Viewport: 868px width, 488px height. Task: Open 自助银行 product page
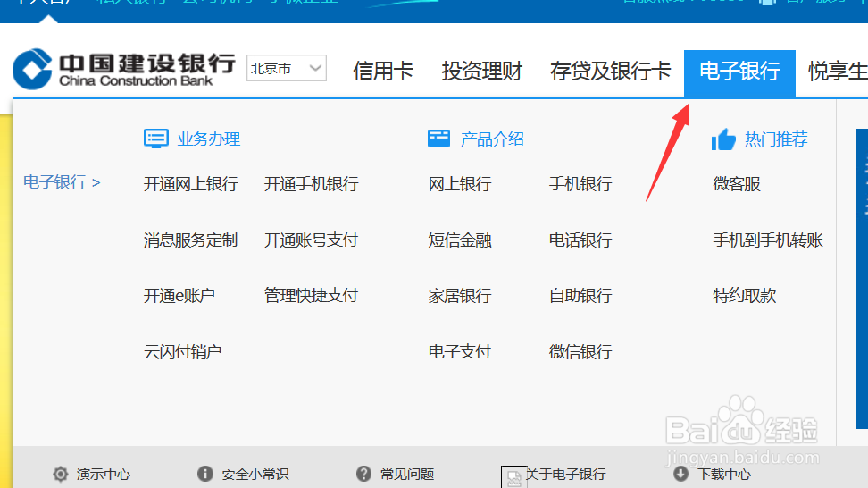pos(580,295)
